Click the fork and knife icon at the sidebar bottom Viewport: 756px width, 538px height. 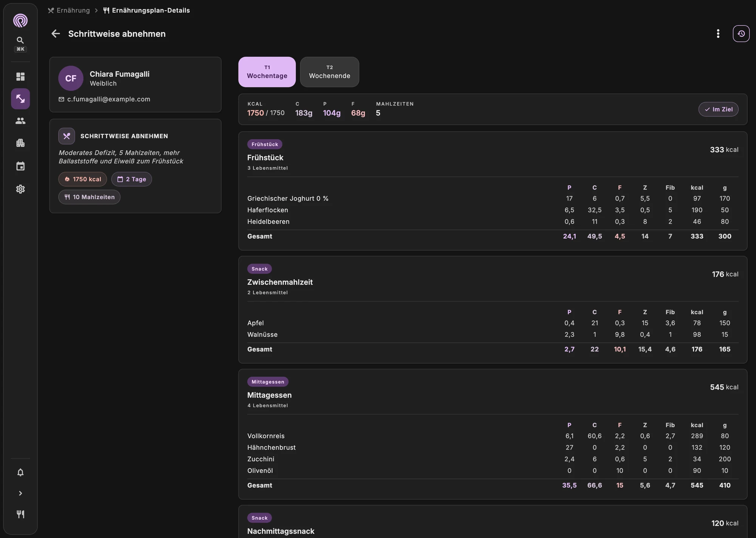[20, 514]
